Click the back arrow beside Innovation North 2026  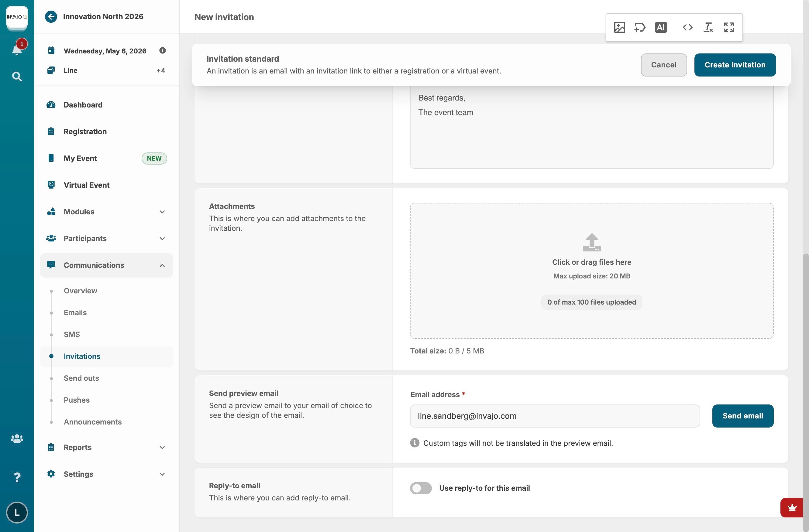(x=51, y=17)
